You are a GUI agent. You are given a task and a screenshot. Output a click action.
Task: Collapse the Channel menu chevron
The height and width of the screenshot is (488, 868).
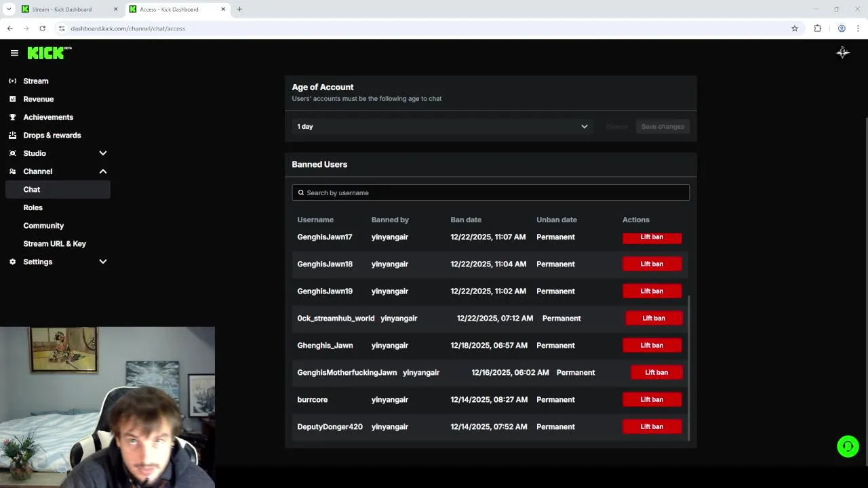point(103,171)
